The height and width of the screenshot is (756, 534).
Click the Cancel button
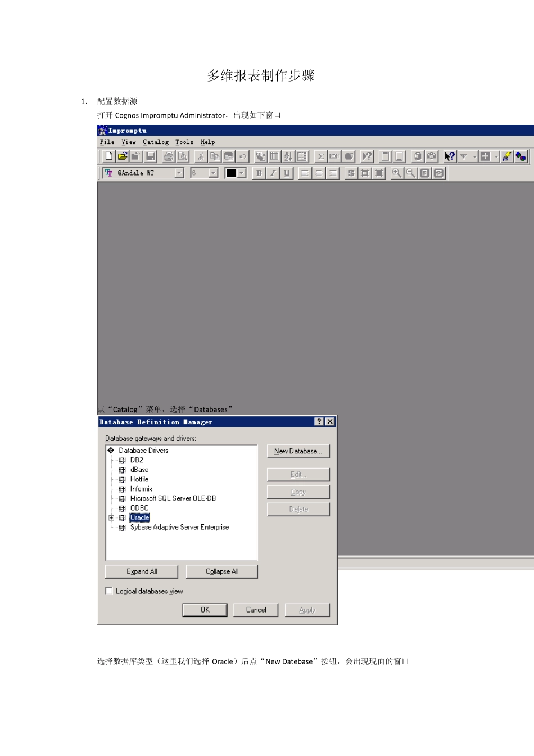coord(256,610)
